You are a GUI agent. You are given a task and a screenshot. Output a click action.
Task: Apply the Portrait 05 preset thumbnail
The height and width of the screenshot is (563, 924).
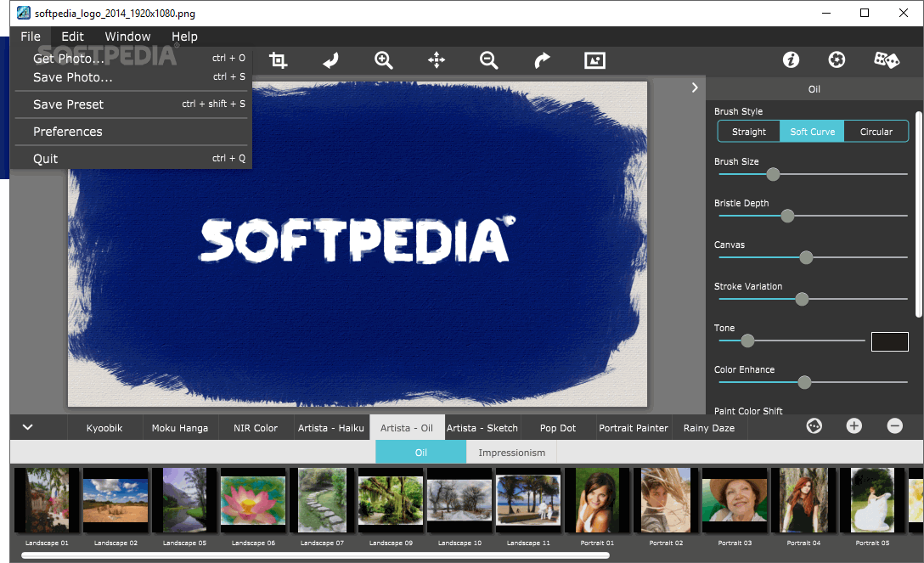click(x=872, y=500)
